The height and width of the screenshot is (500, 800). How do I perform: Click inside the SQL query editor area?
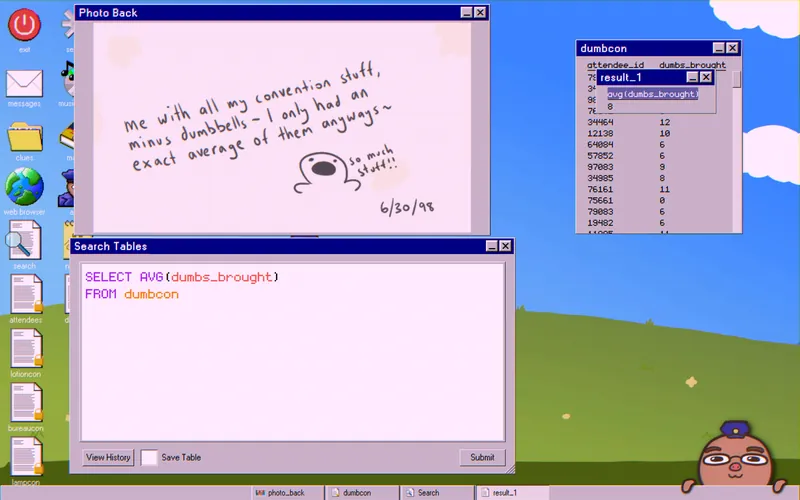tap(293, 352)
